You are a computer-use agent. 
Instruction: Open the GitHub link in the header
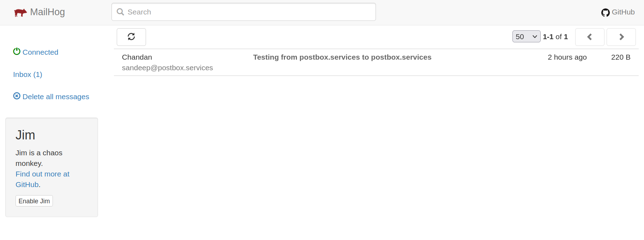pyautogui.click(x=623, y=12)
